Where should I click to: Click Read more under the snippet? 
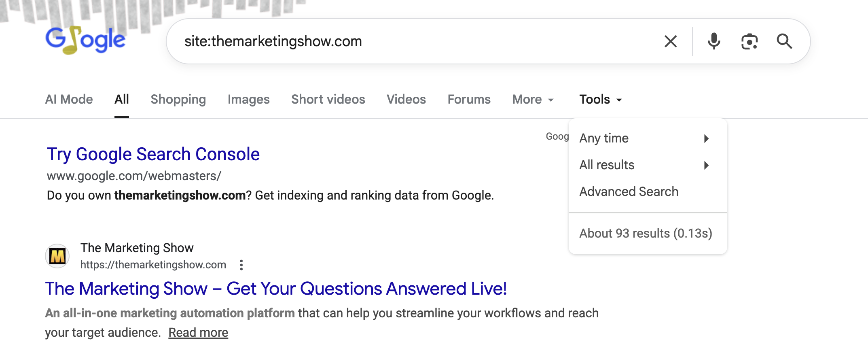pyautogui.click(x=198, y=333)
